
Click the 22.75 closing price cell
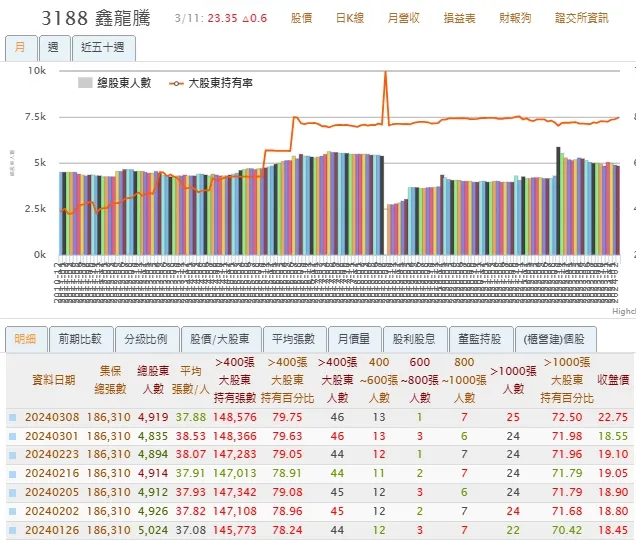pyautogui.click(x=613, y=417)
